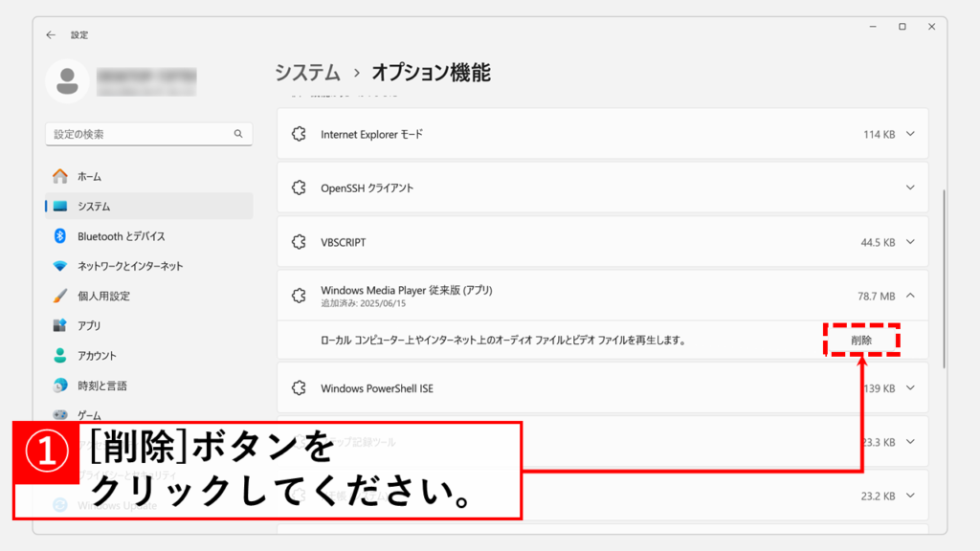The image size is (980, 551).
Task: Click the VBSCRIPT feature icon
Action: (x=299, y=242)
